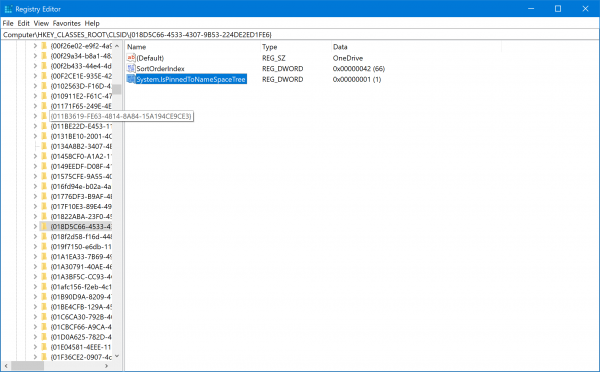Sort values by the Name column header

(x=192, y=47)
